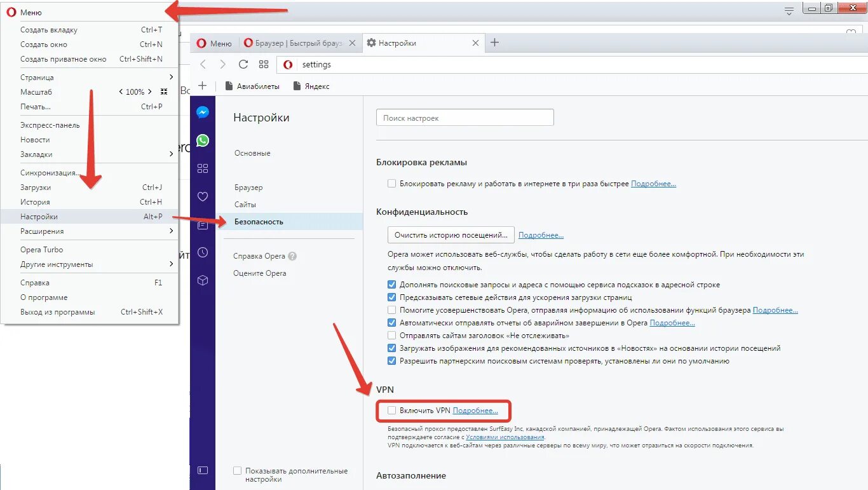Viewport: 868px width, 490px height.
Task: Open История from the menu
Action: 90,202
